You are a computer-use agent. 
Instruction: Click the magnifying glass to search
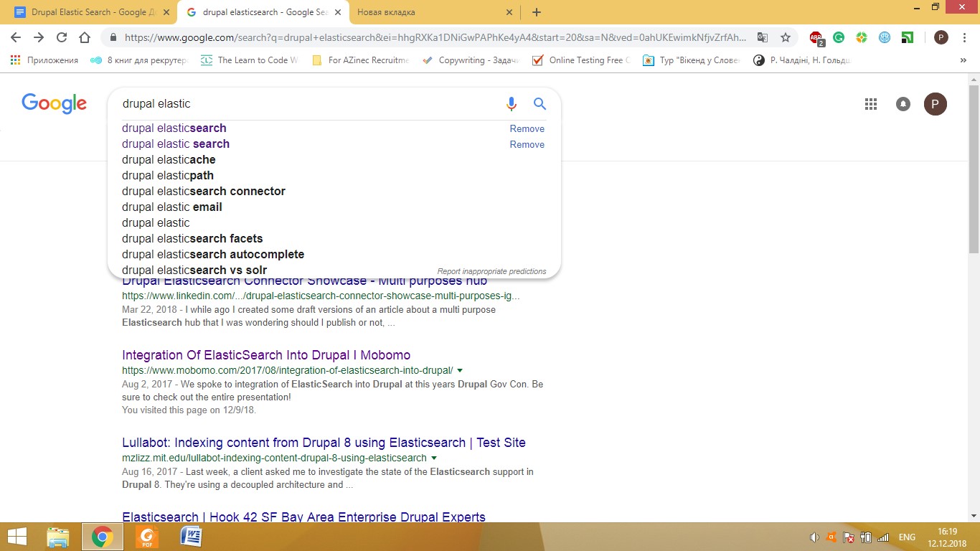pyautogui.click(x=540, y=103)
